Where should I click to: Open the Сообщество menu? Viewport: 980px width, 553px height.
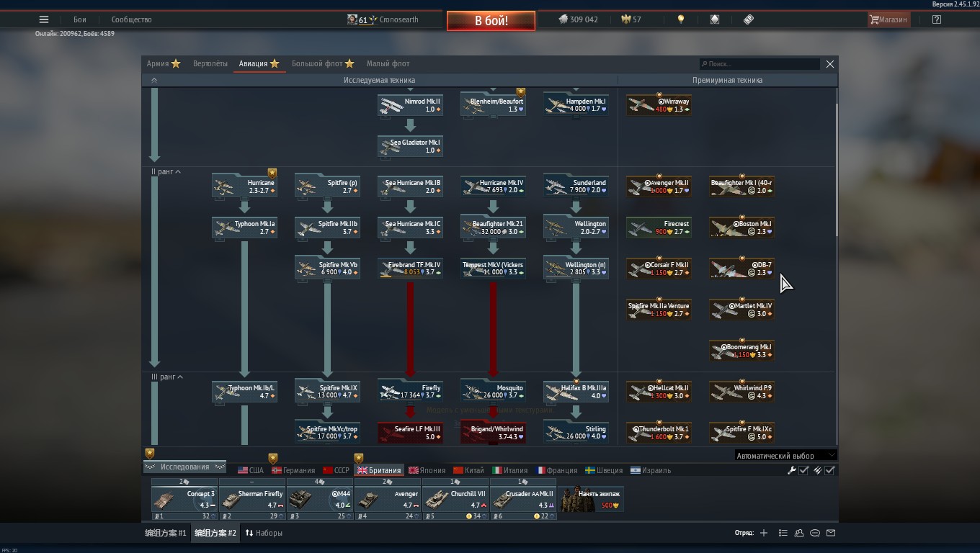(x=131, y=19)
